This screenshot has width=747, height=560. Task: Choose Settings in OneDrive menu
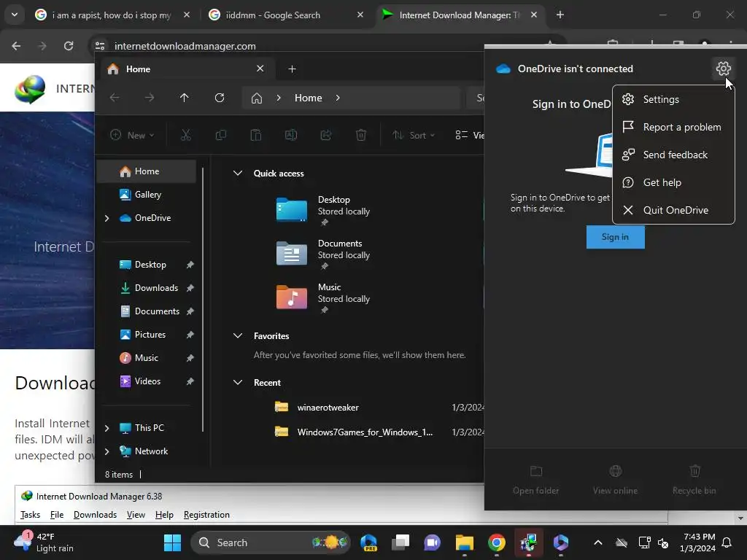tap(673, 99)
